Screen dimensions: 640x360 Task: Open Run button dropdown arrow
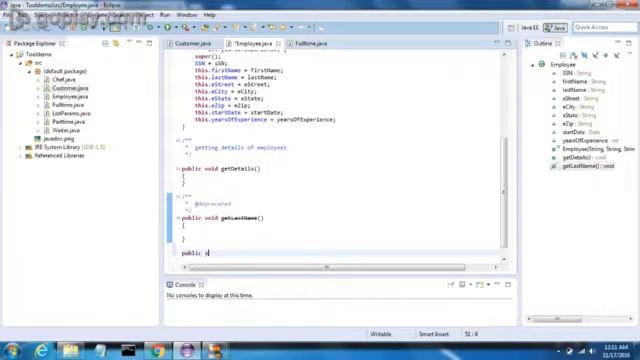(x=176, y=27)
